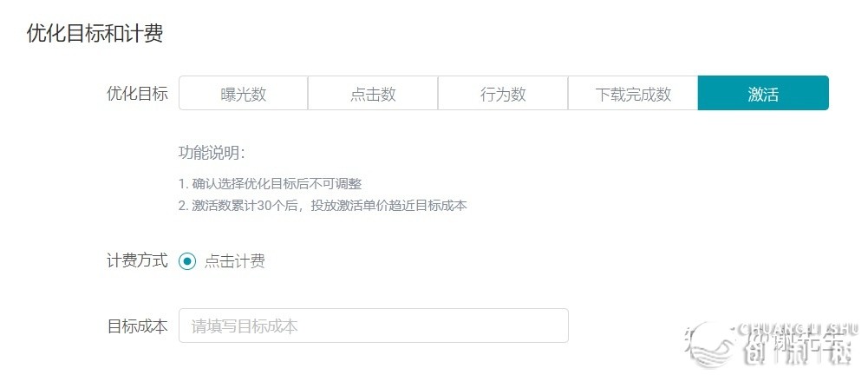868x375 pixels.
Task: Click the 优化目标 field label
Action: [x=137, y=94]
